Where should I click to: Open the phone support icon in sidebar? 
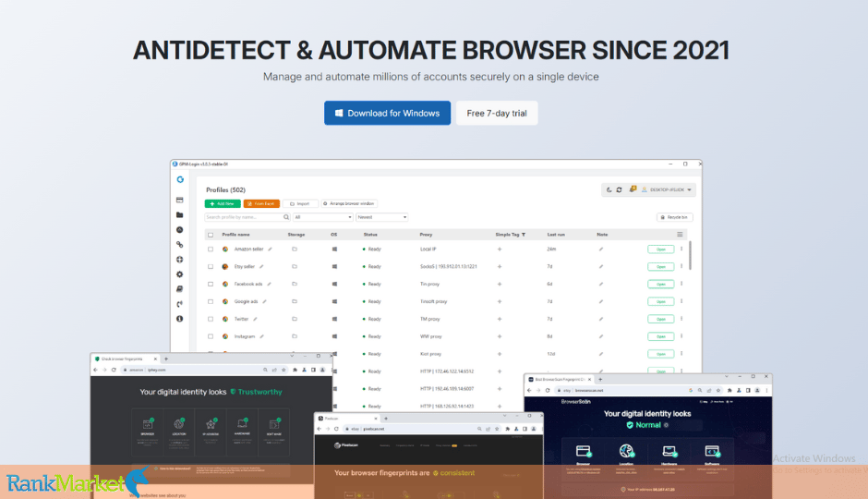(180, 304)
